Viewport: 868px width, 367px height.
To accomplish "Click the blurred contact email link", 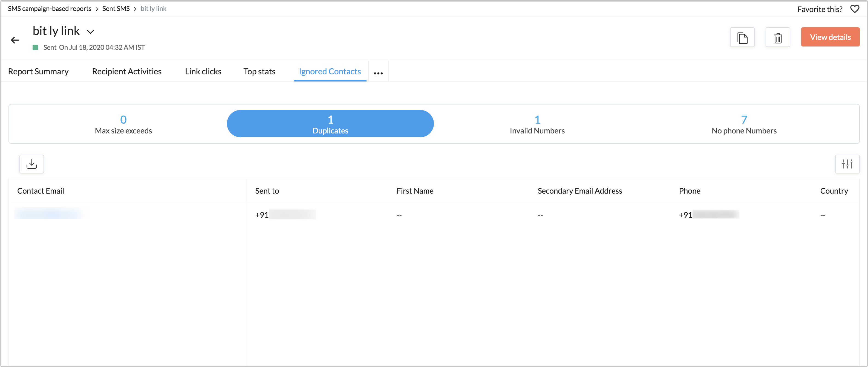I will [x=49, y=214].
